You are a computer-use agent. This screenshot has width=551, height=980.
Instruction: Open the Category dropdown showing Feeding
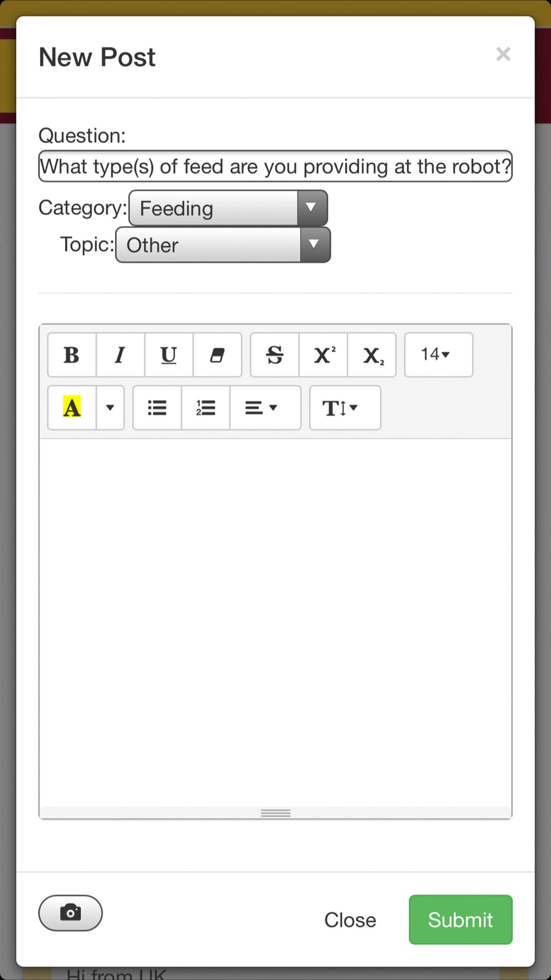pyautogui.click(x=228, y=208)
